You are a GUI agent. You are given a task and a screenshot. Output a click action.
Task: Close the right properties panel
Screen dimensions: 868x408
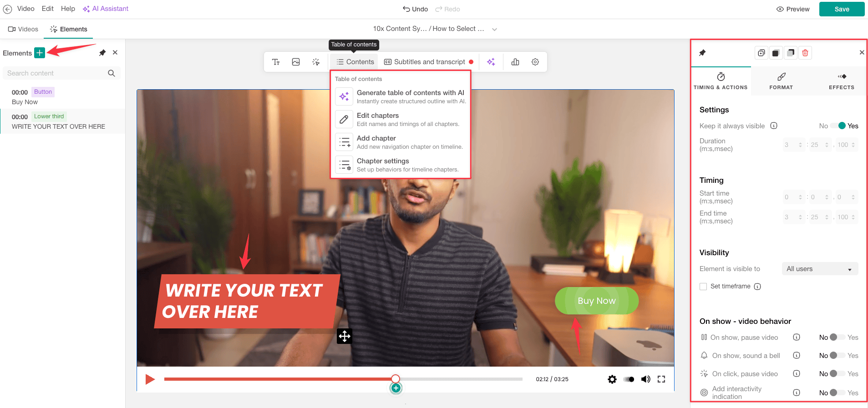coord(862,52)
